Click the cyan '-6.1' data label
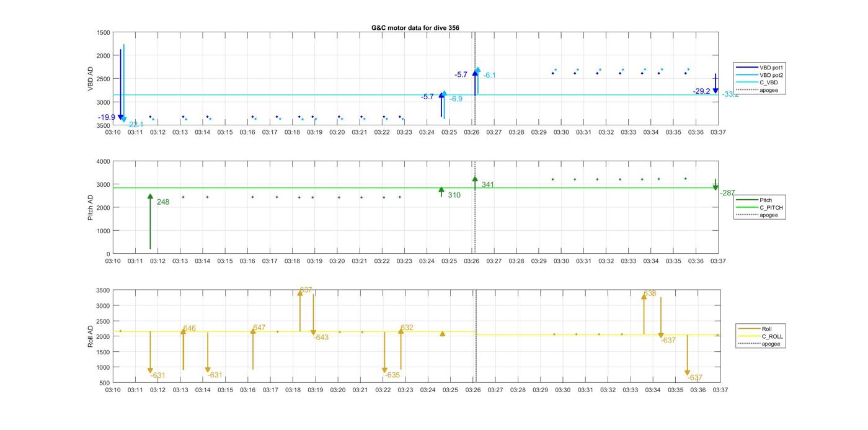 point(490,76)
